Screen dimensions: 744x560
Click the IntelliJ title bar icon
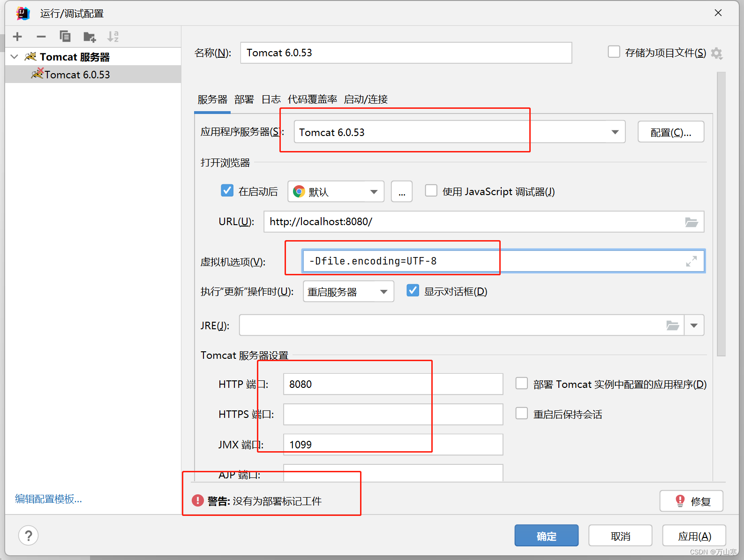[x=23, y=13]
